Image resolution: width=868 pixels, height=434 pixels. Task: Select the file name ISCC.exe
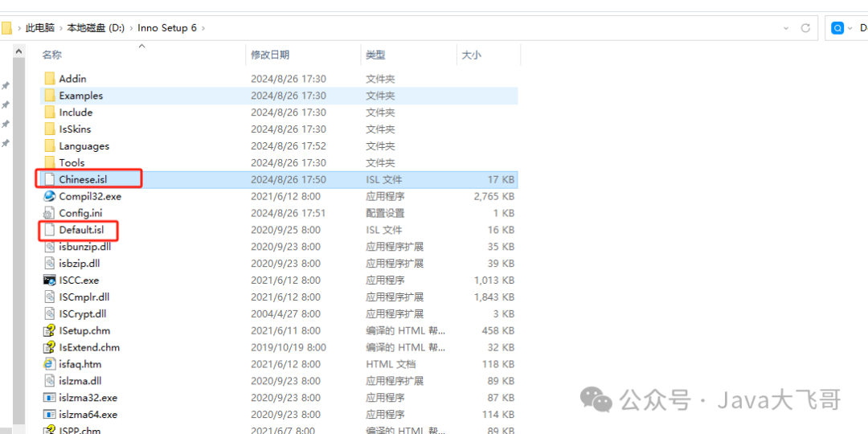click(79, 280)
